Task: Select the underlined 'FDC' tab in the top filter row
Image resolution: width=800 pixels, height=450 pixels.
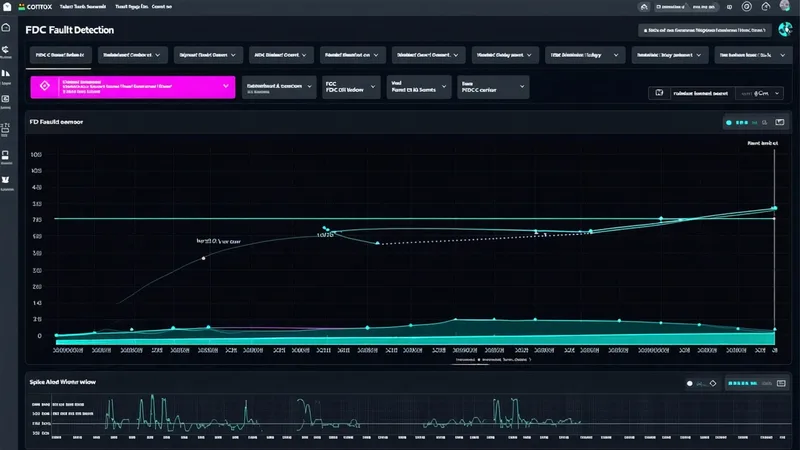Action: coord(60,55)
